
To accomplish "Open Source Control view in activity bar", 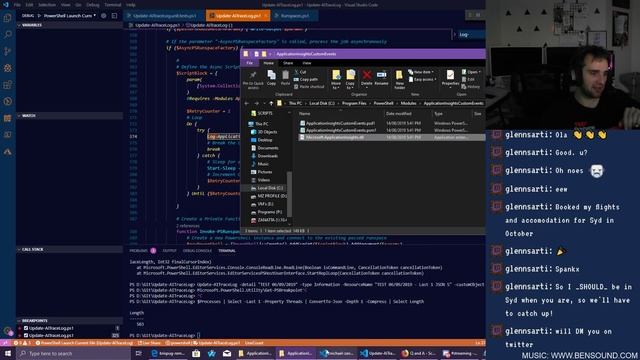I will point(7,51).
